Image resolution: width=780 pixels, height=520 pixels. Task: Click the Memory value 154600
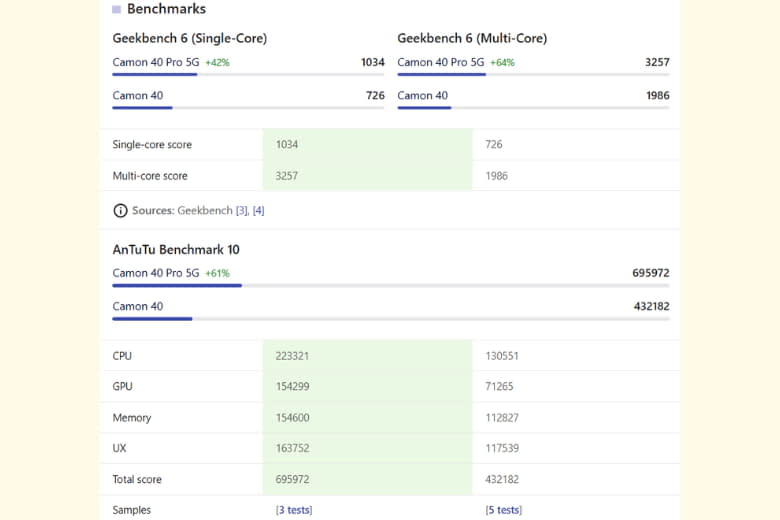tap(292, 418)
